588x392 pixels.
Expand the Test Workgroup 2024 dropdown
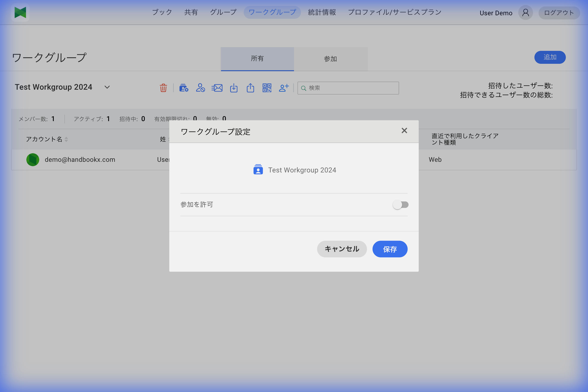(x=107, y=87)
